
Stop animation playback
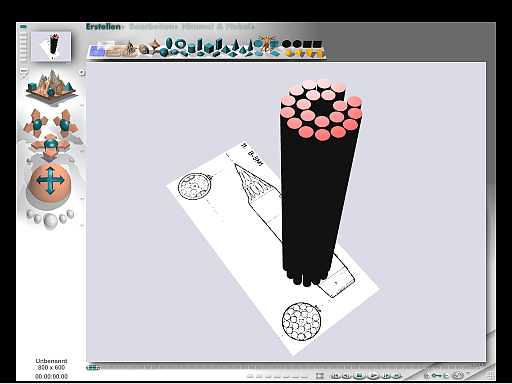(359, 376)
